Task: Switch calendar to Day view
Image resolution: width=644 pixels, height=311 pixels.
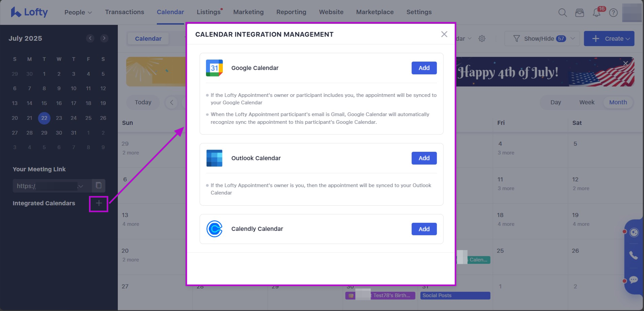Action: pyautogui.click(x=555, y=102)
